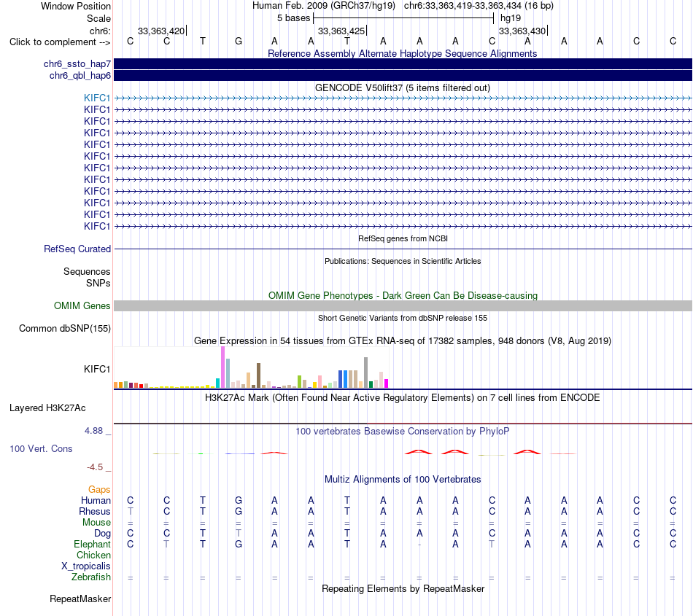Click the 4.88 upper scale value
Image resolution: width=693 pixels, height=616 pixels.
click(93, 431)
